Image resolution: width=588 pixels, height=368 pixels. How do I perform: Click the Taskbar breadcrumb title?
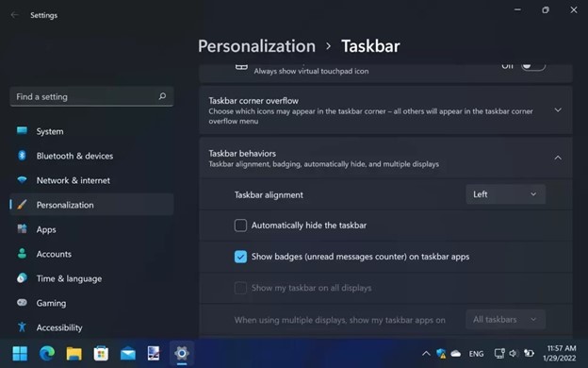point(370,46)
